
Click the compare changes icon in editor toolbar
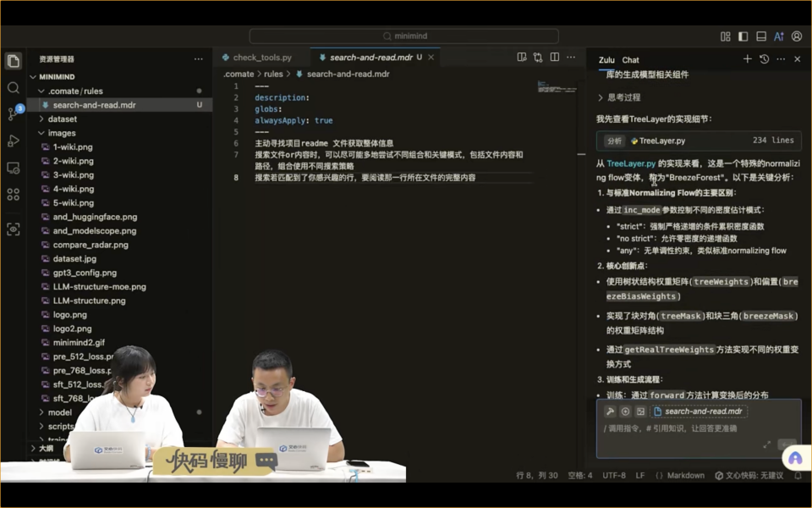pyautogui.click(x=538, y=57)
